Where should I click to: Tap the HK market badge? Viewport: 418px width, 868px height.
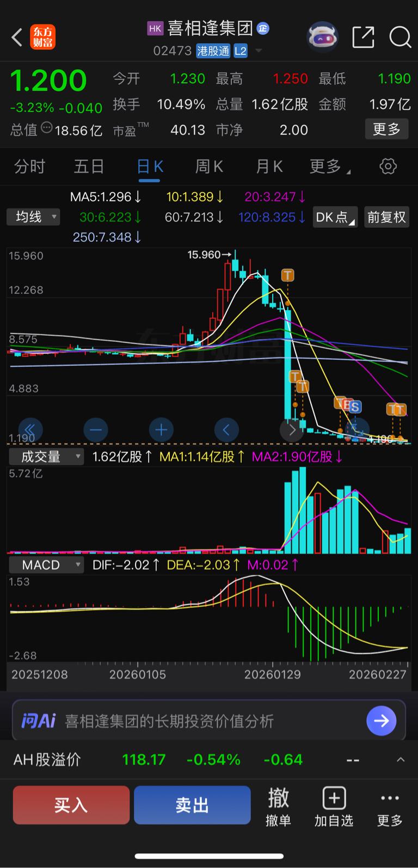pyautogui.click(x=155, y=28)
